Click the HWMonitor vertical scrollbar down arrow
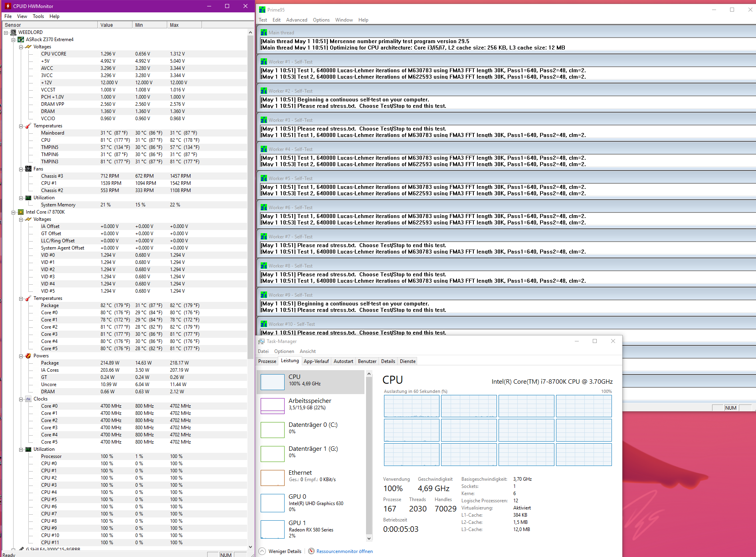Image resolution: width=756 pixels, height=557 pixels. [x=250, y=547]
